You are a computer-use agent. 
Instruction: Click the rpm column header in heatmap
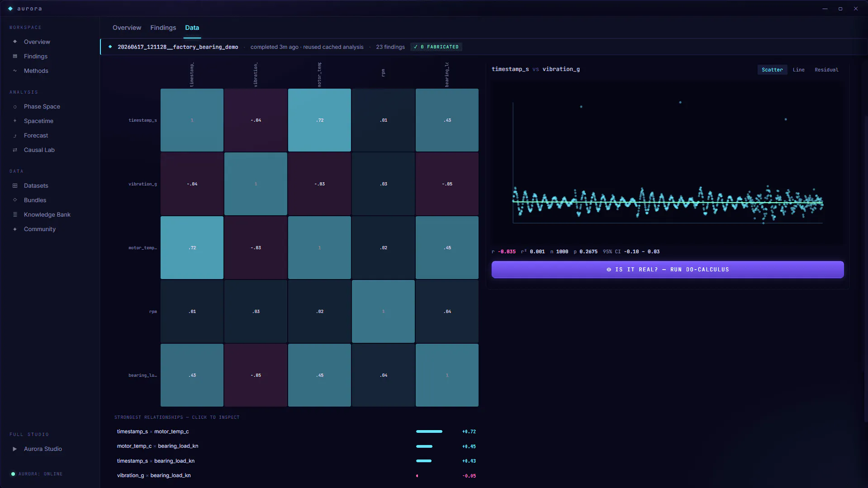pyautogui.click(x=383, y=72)
